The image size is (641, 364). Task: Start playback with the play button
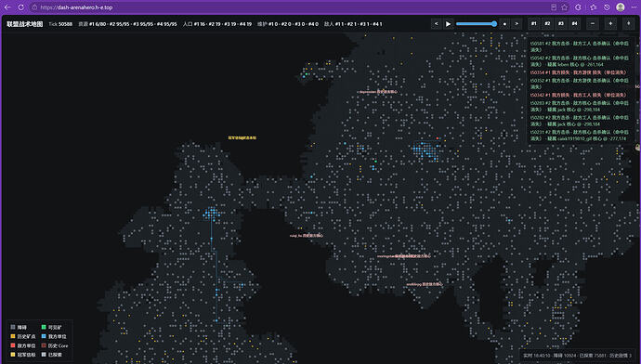448,24
